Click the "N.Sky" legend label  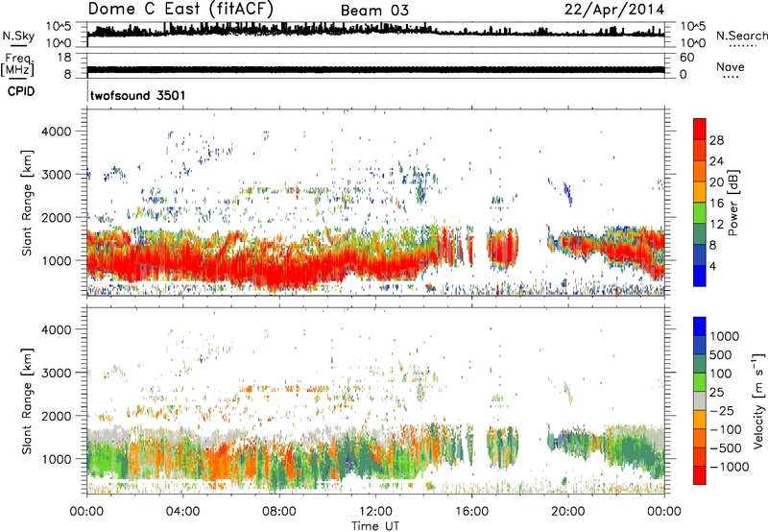tap(18, 36)
